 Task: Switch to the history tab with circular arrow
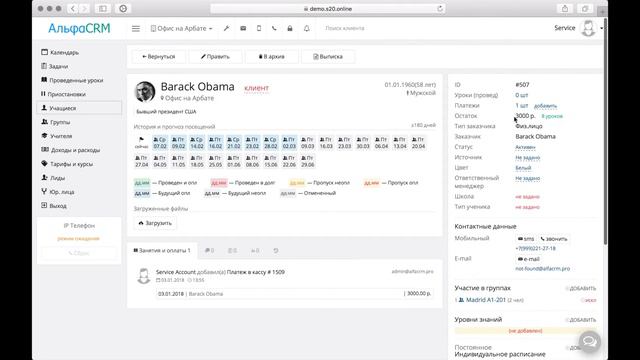[276, 251]
